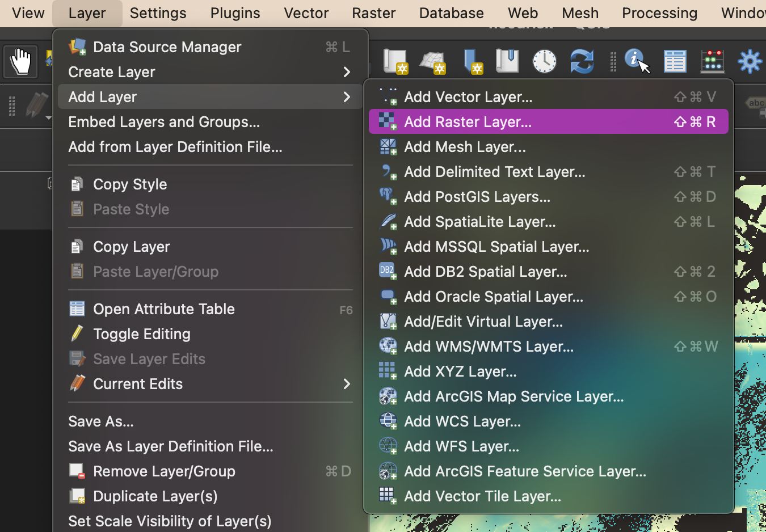Select Toggle Editing in Layer menu
The image size is (766, 532).
click(210, 334)
